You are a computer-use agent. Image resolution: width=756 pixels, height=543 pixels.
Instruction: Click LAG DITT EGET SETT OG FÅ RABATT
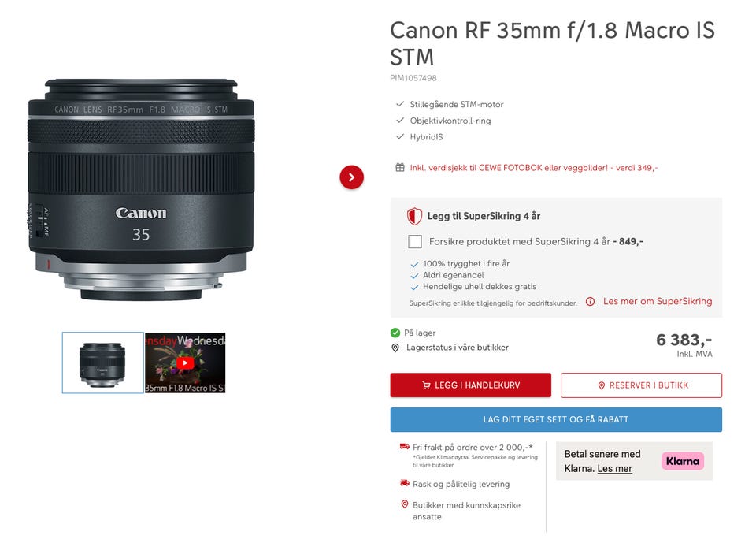556,419
